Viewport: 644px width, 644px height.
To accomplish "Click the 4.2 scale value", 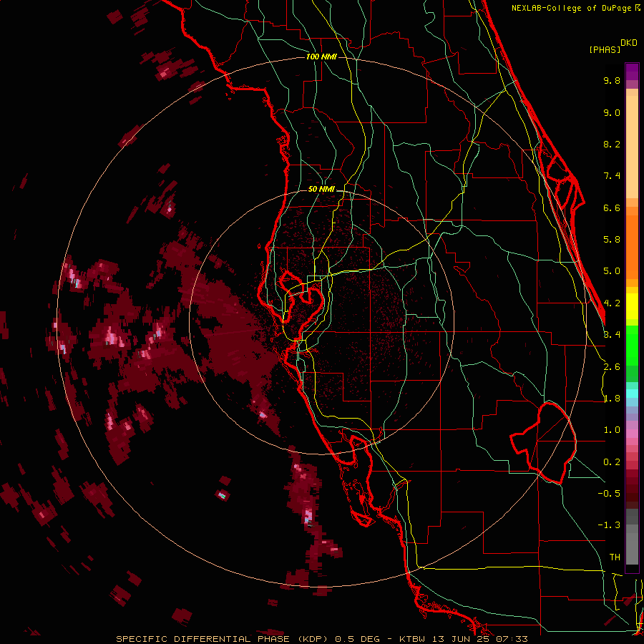I will [x=612, y=303].
